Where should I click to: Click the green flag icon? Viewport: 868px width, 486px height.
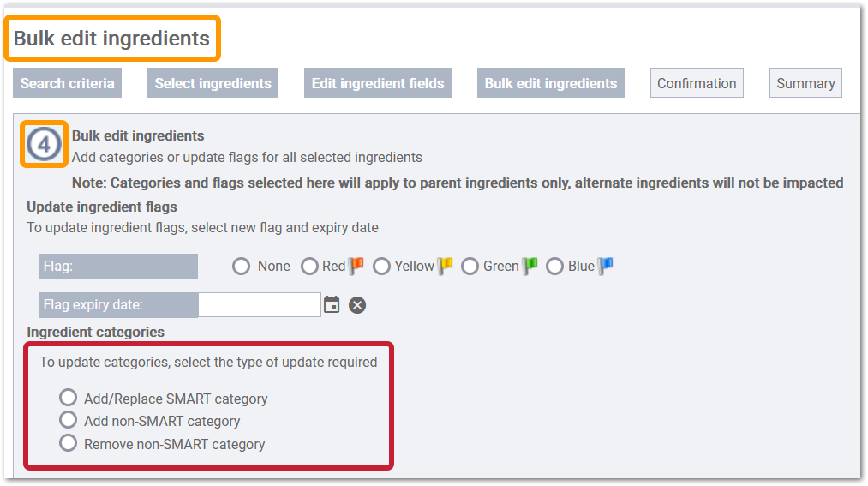pyautogui.click(x=530, y=267)
